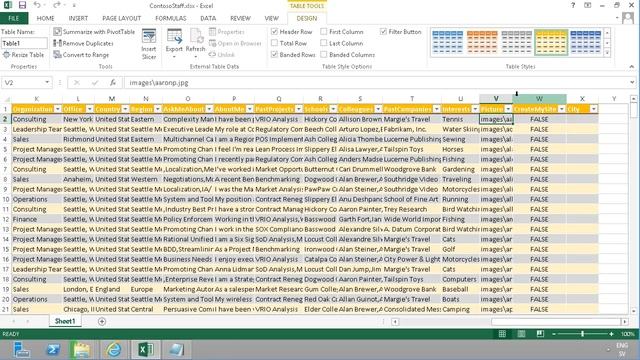Open table Properties in ribbon
Image resolution: width=640 pixels, height=360 pixels.
click(x=227, y=31)
